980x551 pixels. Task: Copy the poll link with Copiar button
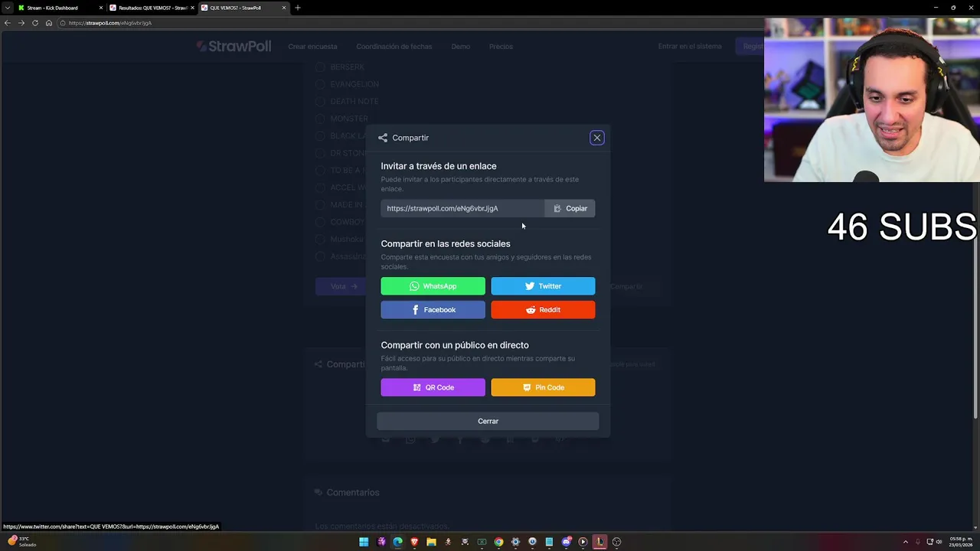coord(570,208)
